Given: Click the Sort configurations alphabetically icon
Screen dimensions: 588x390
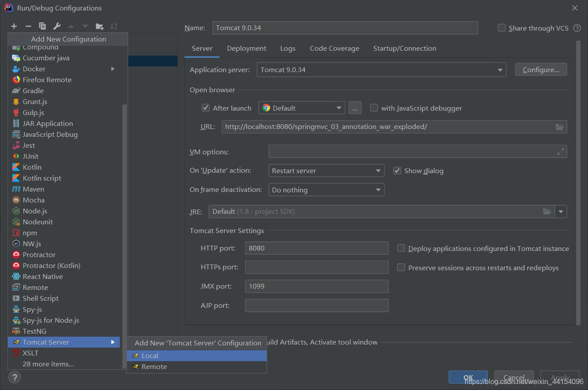Looking at the screenshot, I should tap(114, 26).
